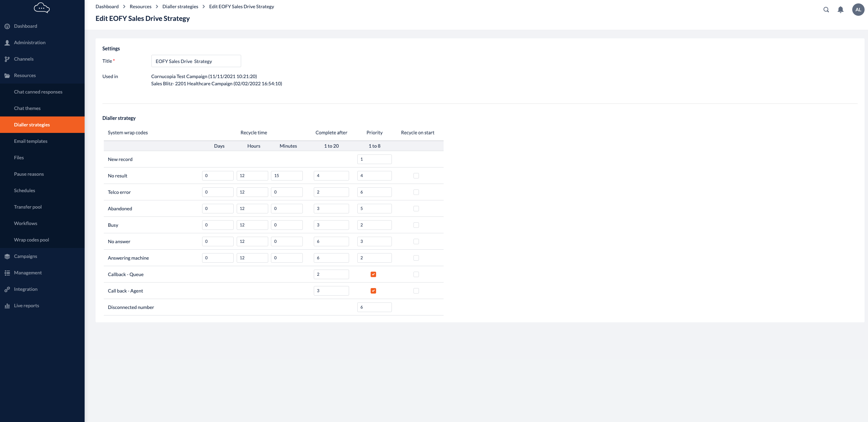Select Dialler strategies menu item

pyautogui.click(x=32, y=125)
